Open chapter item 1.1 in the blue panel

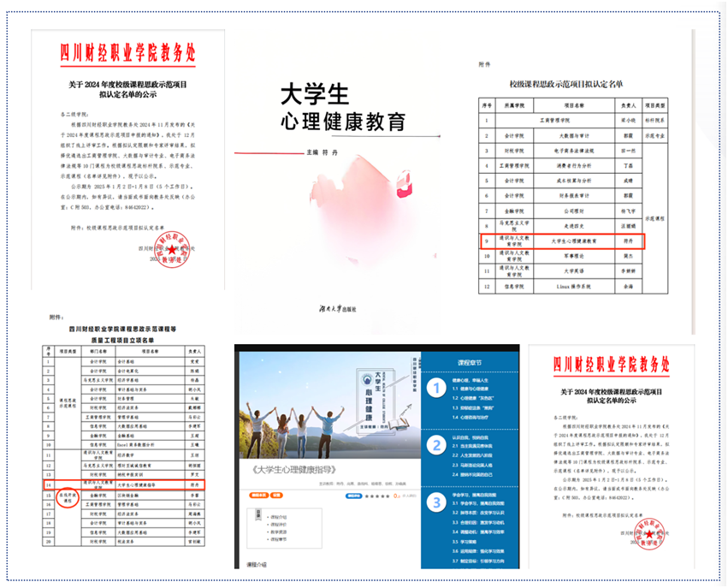click(471, 389)
